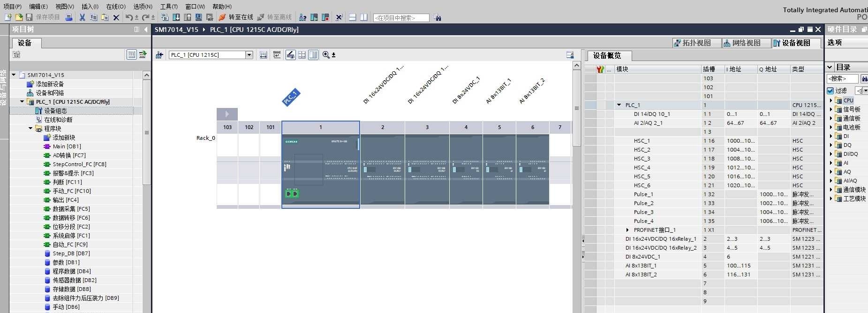Undo the last action

coord(129,17)
